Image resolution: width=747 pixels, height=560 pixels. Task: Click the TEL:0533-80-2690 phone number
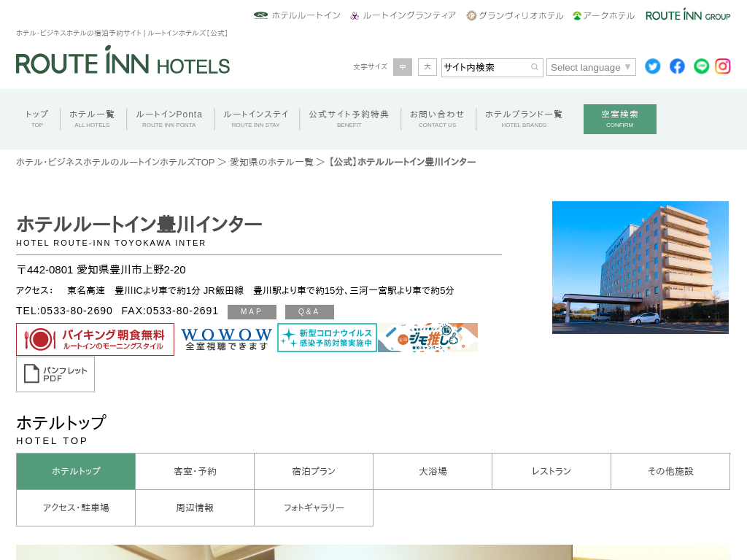click(x=64, y=311)
